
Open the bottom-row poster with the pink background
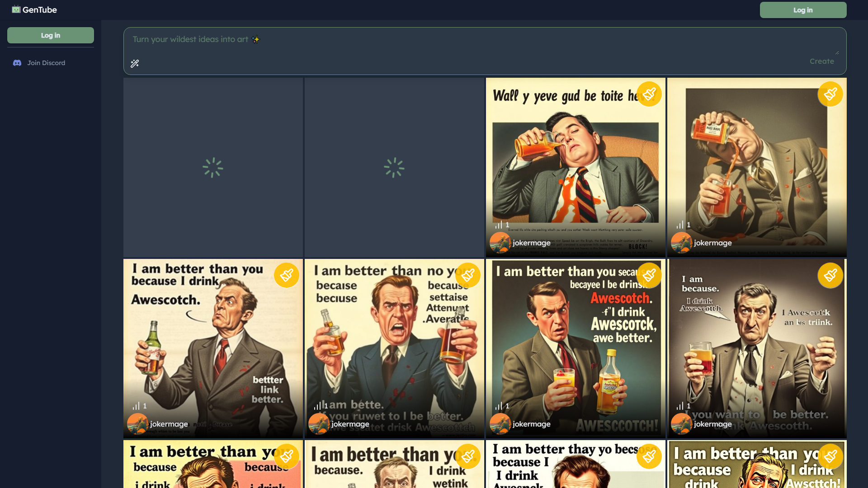[213, 464]
